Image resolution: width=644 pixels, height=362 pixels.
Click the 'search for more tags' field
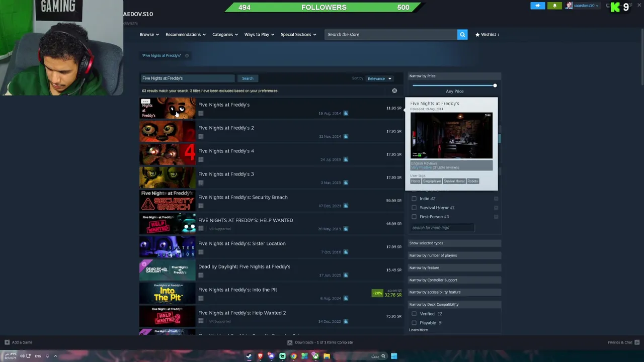442,228
